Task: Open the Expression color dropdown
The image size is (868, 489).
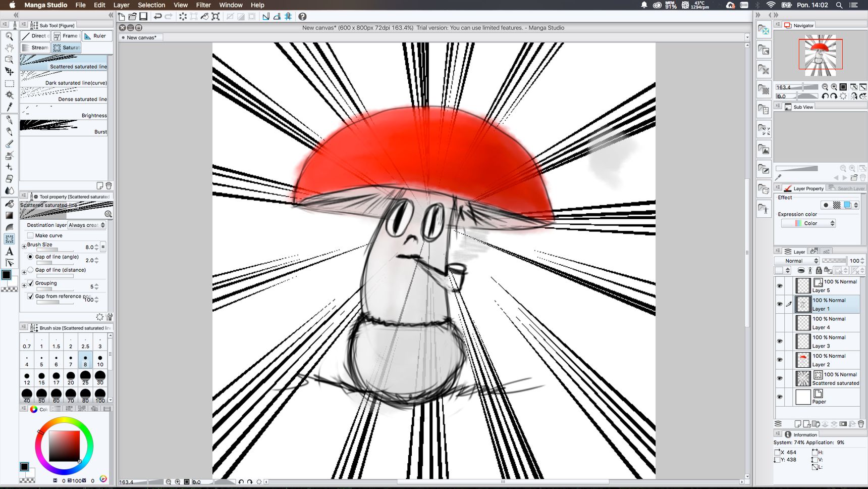Action: (x=808, y=223)
